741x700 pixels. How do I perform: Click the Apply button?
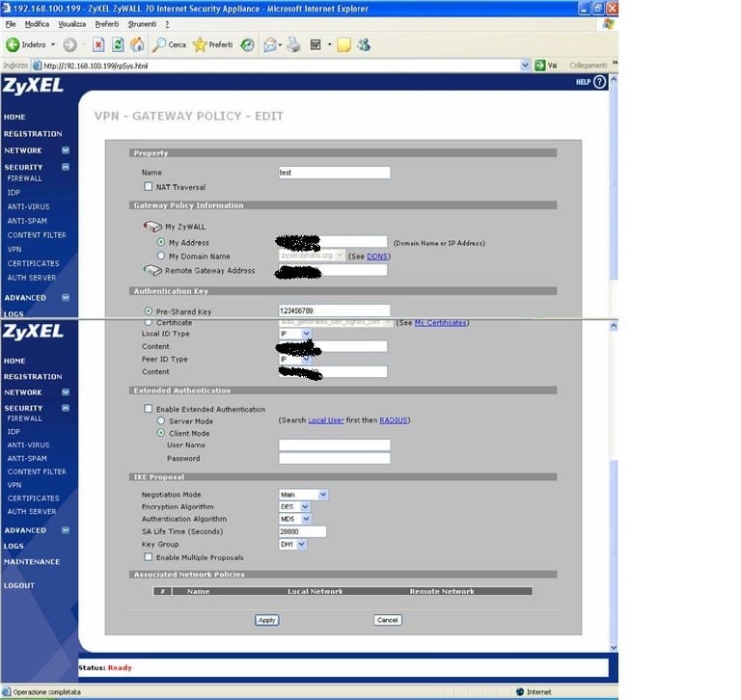point(267,620)
